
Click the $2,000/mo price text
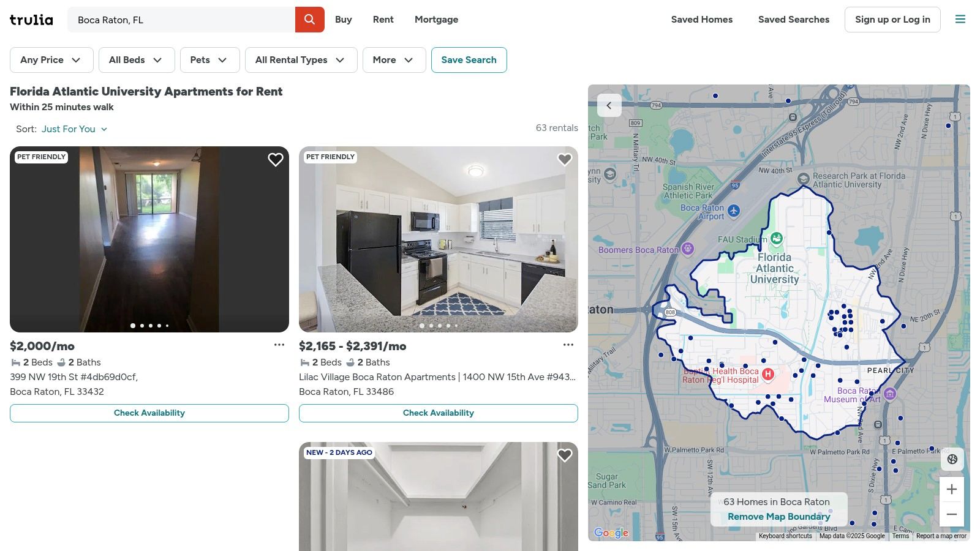tap(42, 347)
